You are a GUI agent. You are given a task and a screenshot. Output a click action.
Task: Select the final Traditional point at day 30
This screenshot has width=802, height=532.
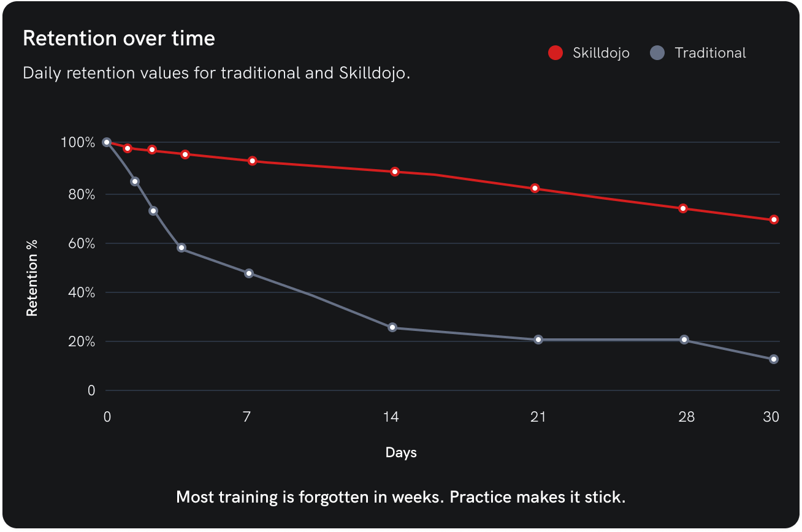tap(774, 359)
